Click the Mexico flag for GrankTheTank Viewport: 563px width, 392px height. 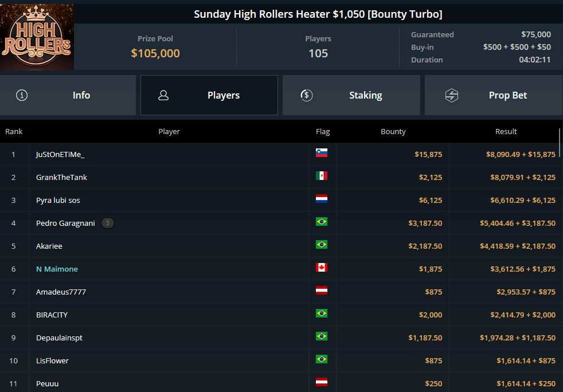point(322,176)
